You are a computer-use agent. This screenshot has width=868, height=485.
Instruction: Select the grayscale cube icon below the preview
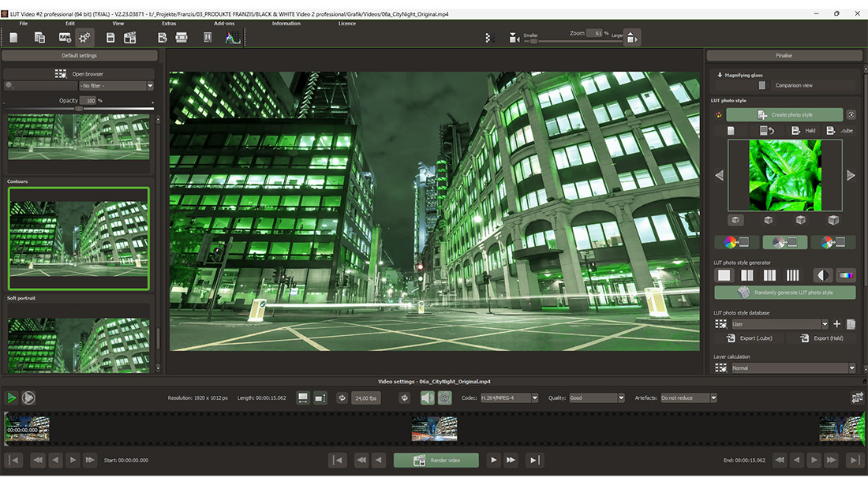coord(735,219)
